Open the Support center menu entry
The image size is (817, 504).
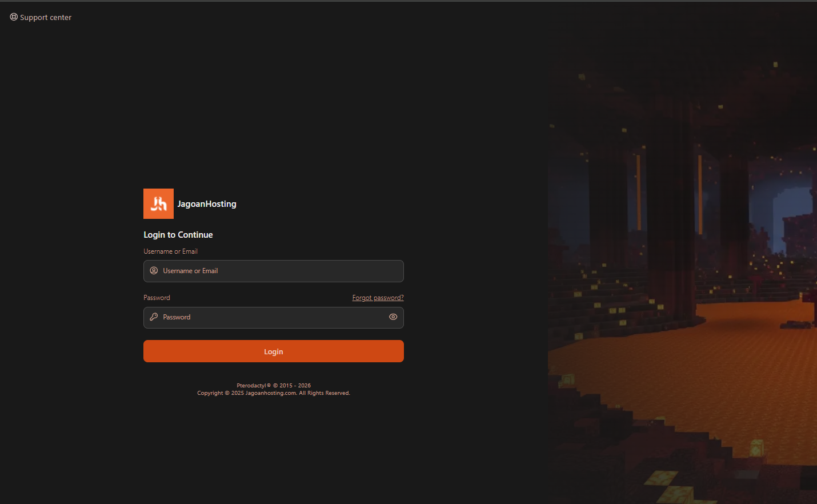tap(46, 17)
